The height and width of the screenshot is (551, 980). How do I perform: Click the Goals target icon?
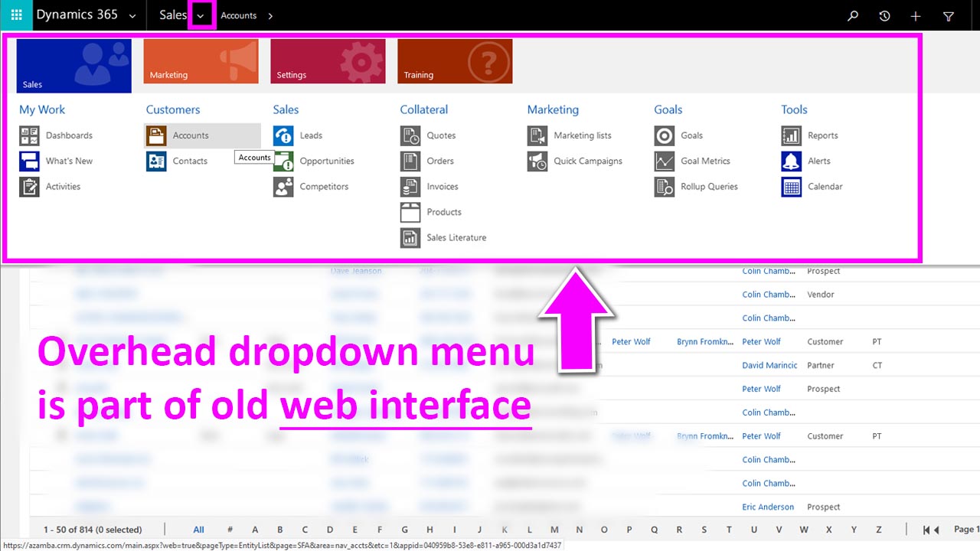[x=665, y=135]
